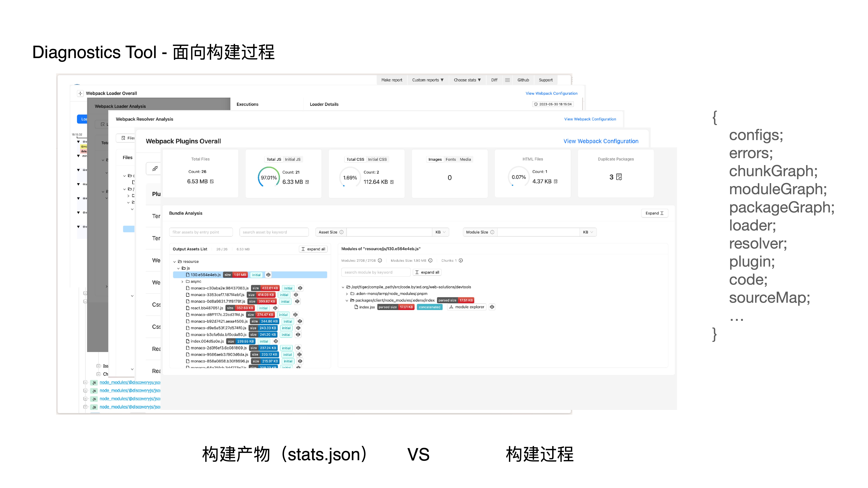Screen dimensions: 868x488
Task: Open the Duplicate Packages details icon beside 3
Action: click(619, 177)
